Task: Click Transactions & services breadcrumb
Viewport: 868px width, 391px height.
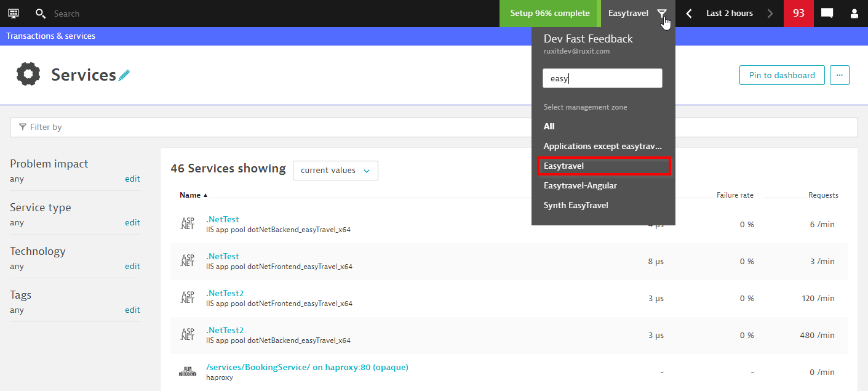Action: pos(50,36)
